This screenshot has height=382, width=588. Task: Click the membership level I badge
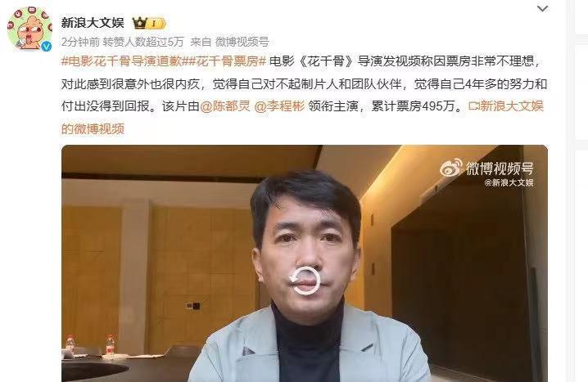[x=156, y=24]
